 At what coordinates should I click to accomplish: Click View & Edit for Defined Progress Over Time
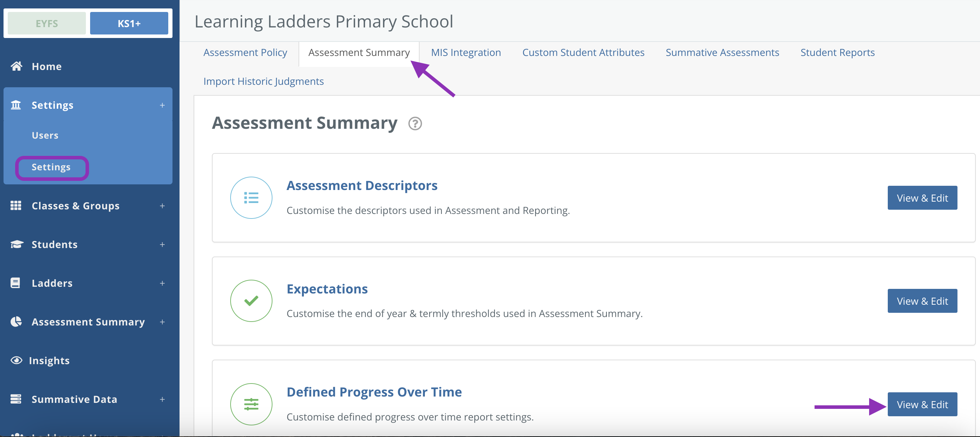point(922,404)
